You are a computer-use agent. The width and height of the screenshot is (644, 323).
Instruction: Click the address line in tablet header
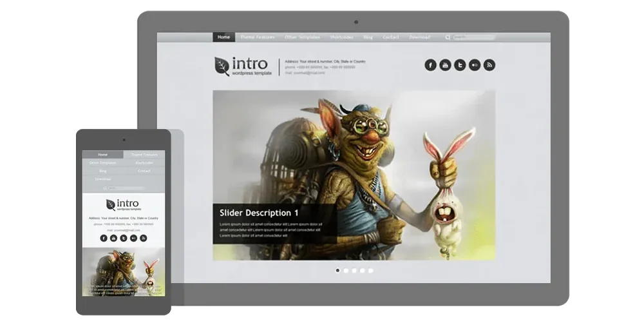(325, 61)
